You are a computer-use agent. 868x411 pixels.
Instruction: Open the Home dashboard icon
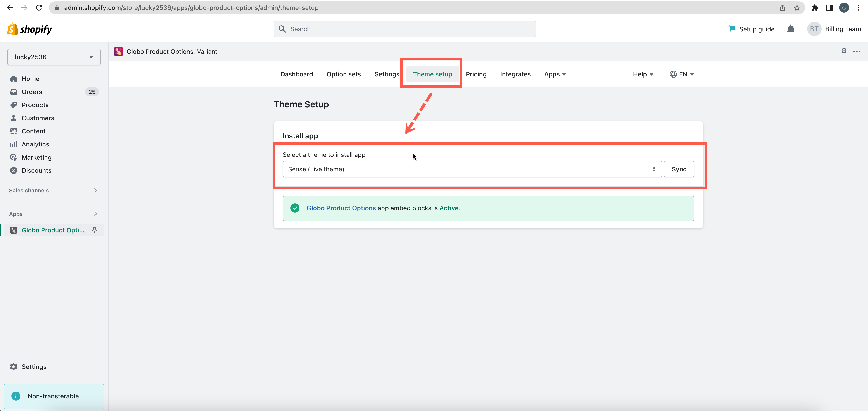[14, 78]
